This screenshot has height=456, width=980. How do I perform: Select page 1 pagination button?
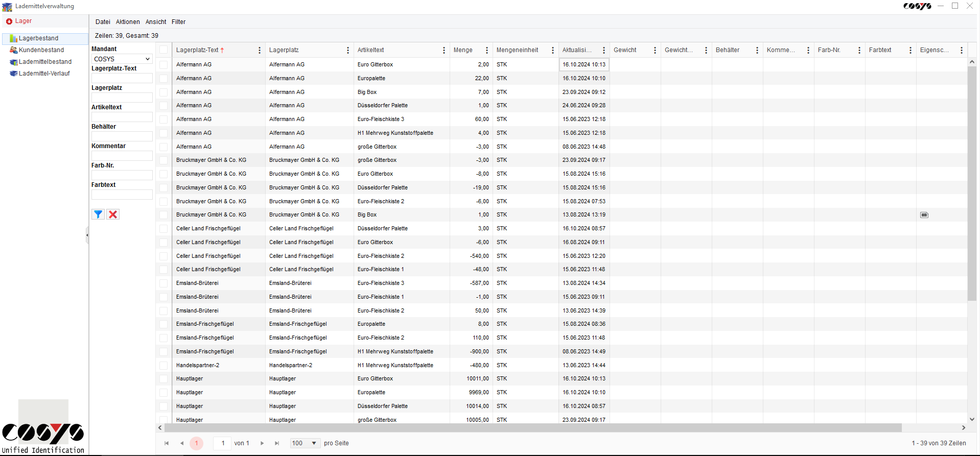pyautogui.click(x=196, y=443)
